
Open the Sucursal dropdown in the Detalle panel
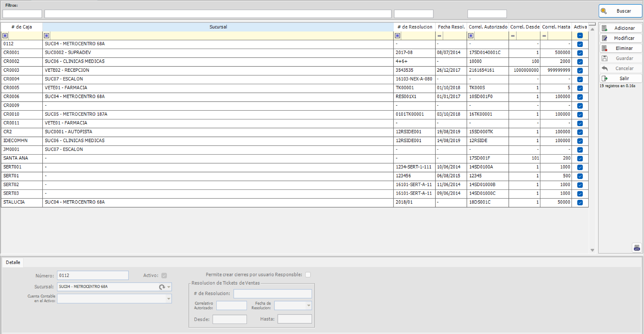coord(168,287)
